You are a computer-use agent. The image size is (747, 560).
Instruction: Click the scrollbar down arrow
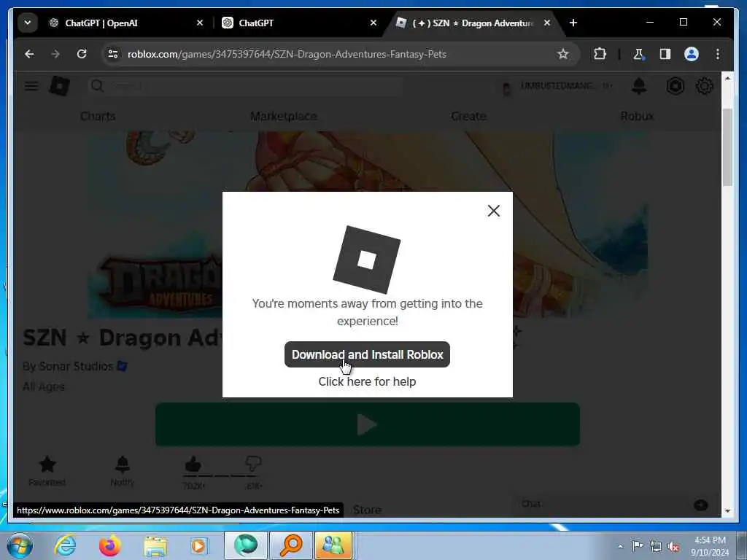coord(727,511)
